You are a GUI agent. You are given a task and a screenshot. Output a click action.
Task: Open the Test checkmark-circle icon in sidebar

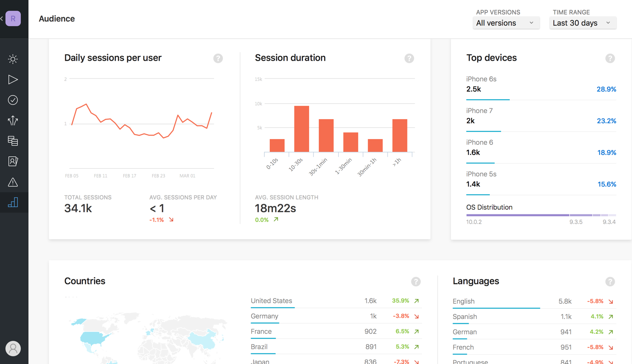tap(13, 100)
